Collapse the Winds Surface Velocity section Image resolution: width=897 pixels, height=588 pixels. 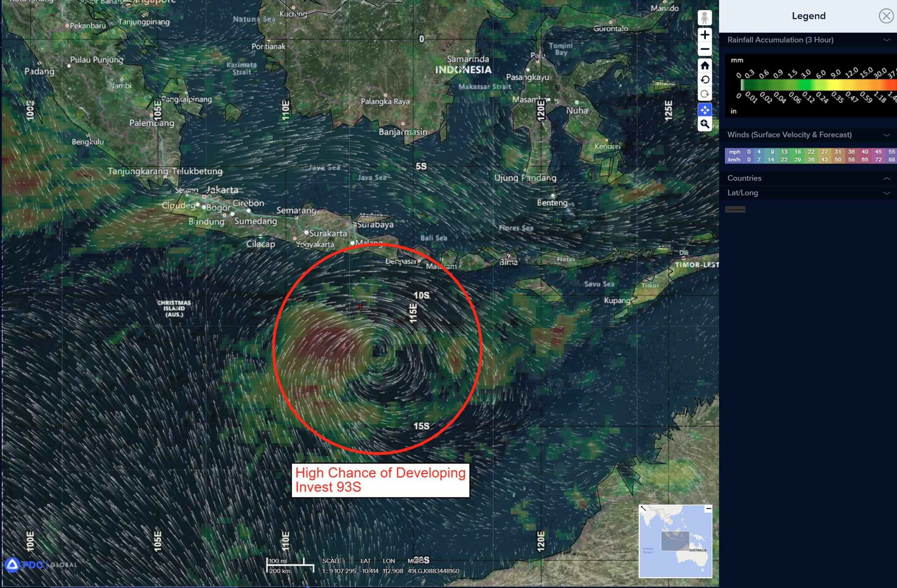886,135
